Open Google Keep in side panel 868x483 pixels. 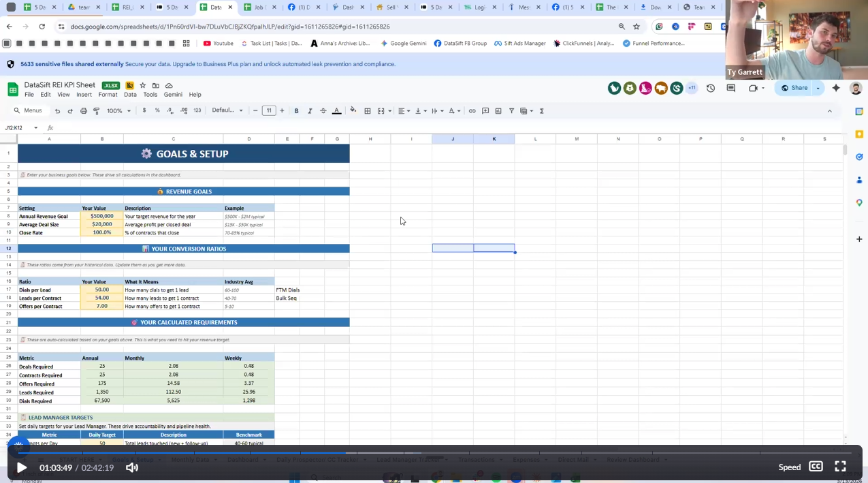pyautogui.click(x=859, y=134)
